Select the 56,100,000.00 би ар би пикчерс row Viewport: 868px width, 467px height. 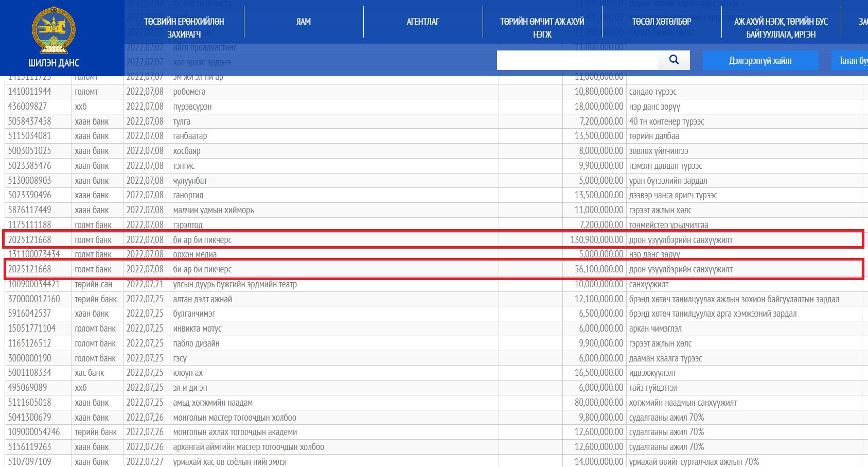point(434,269)
